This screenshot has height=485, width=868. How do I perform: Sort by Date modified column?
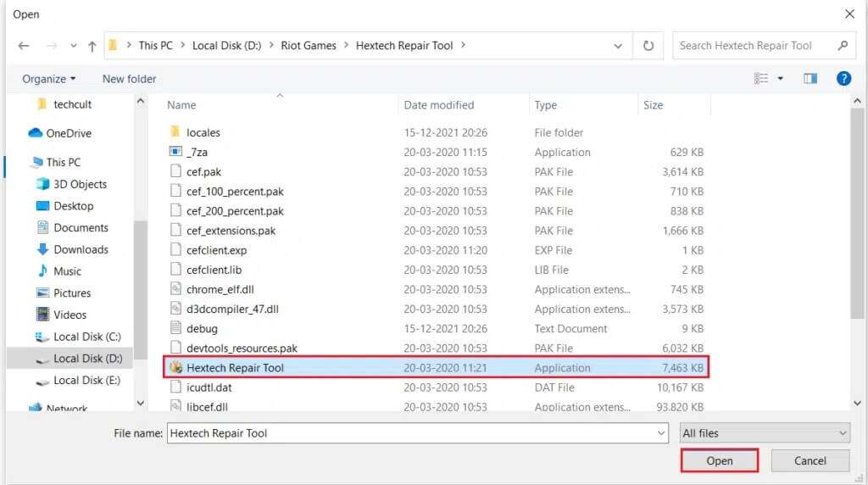point(438,105)
